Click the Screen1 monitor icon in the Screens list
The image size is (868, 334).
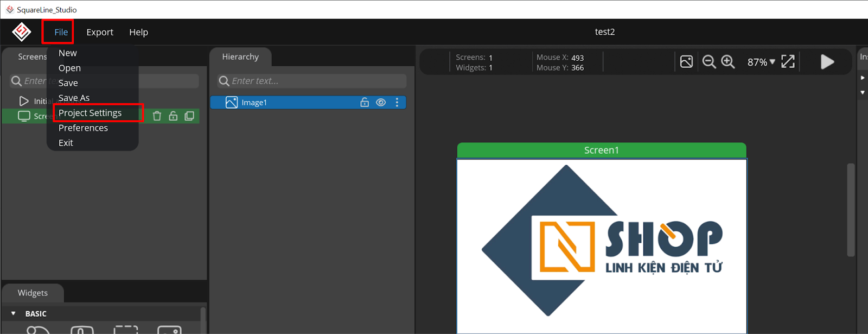(24, 116)
